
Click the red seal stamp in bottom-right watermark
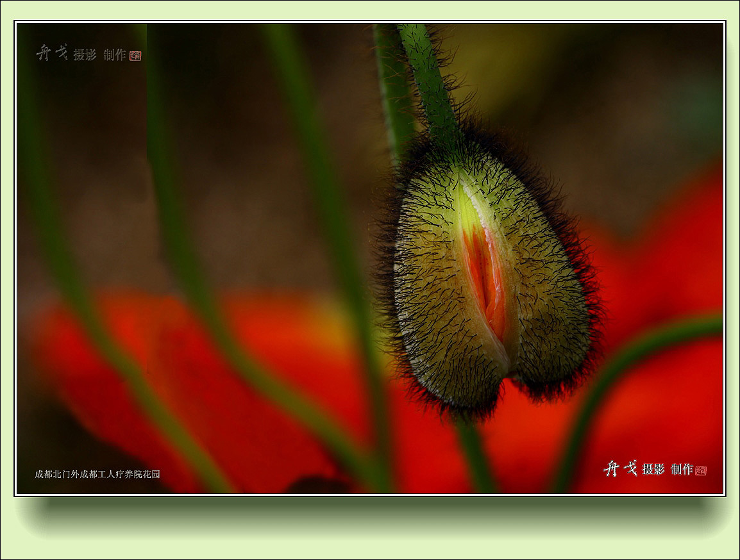tap(700, 470)
